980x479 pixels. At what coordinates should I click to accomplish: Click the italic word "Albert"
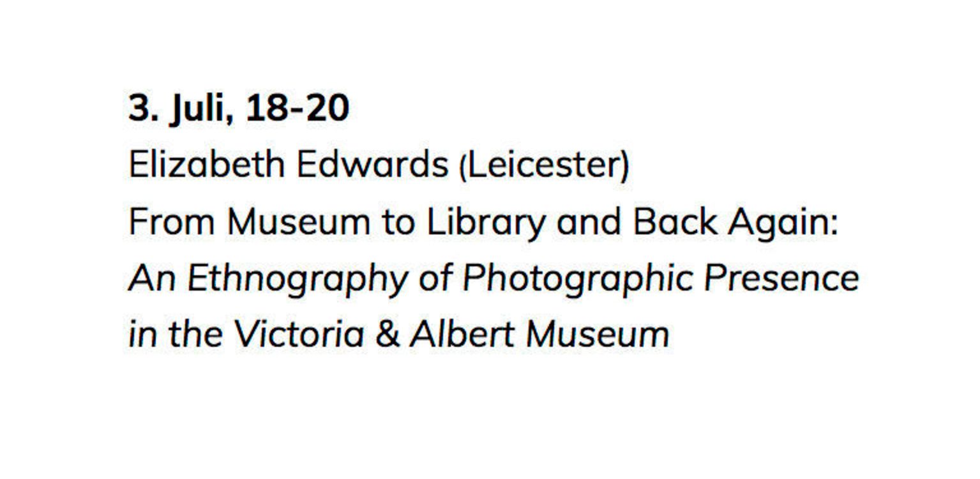(x=462, y=334)
